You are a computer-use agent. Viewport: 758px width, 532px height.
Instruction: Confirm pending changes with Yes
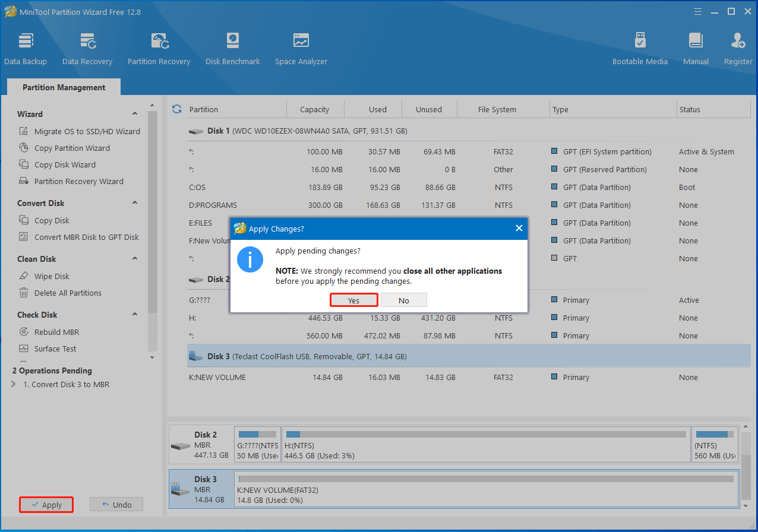pyautogui.click(x=354, y=300)
